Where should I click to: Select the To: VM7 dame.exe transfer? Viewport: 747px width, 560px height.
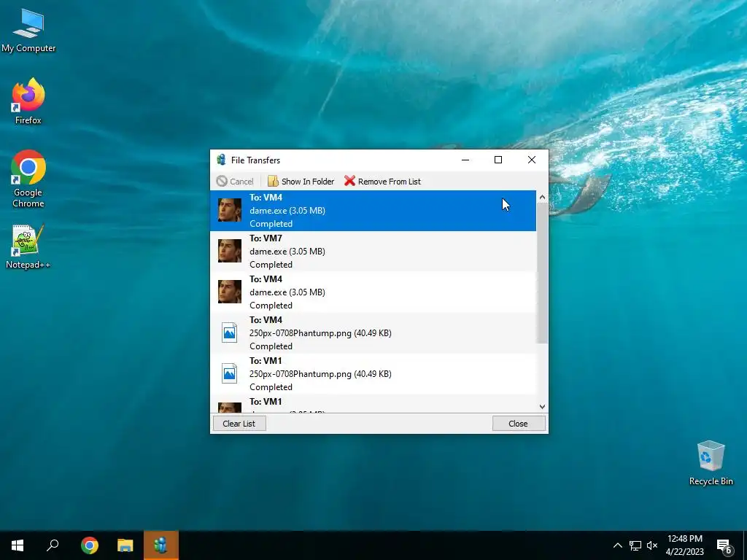pos(373,252)
